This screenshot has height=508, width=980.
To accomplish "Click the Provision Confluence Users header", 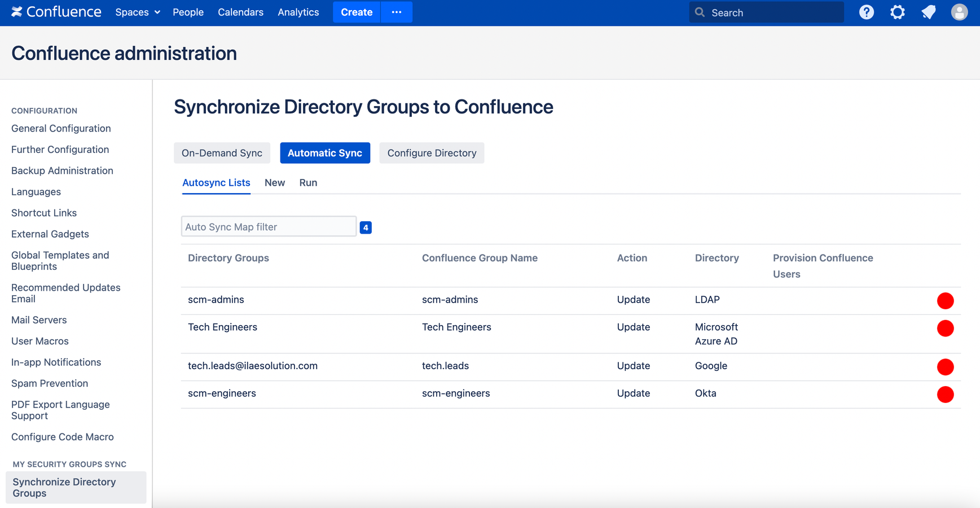I will click(x=823, y=266).
